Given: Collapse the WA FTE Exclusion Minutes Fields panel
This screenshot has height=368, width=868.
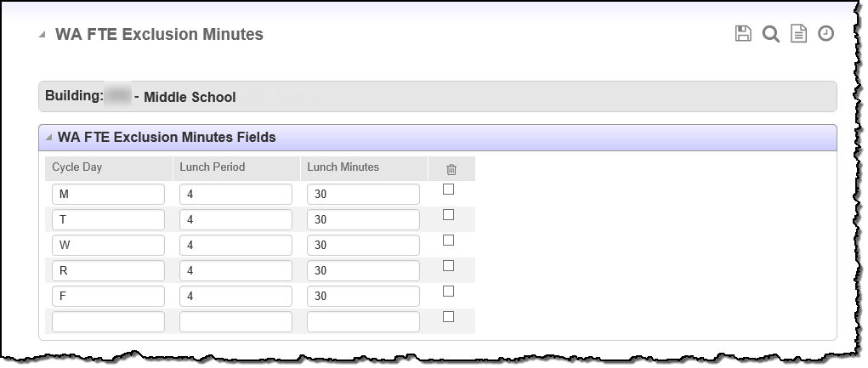Looking at the screenshot, I should (x=49, y=138).
